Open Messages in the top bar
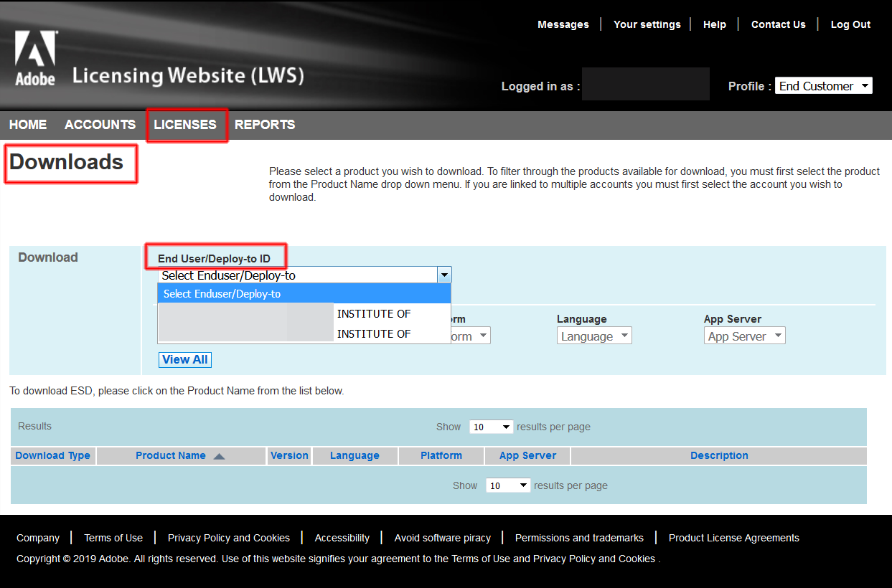Screen dimensions: 892x588 [x=563, y=24]
